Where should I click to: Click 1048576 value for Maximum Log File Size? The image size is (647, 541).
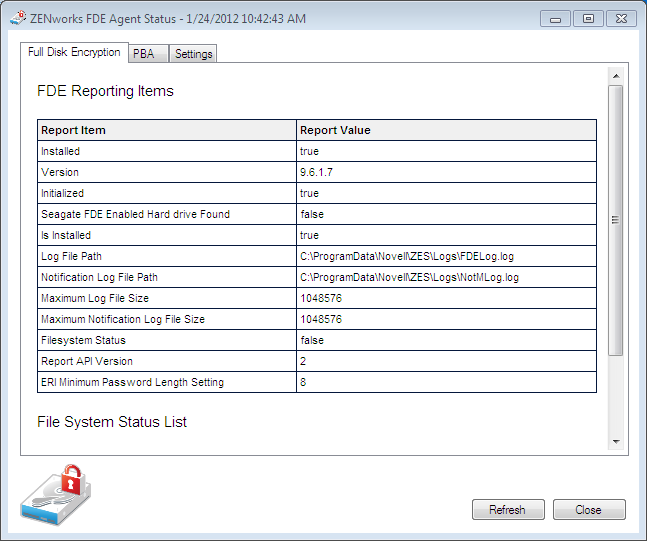321,298
